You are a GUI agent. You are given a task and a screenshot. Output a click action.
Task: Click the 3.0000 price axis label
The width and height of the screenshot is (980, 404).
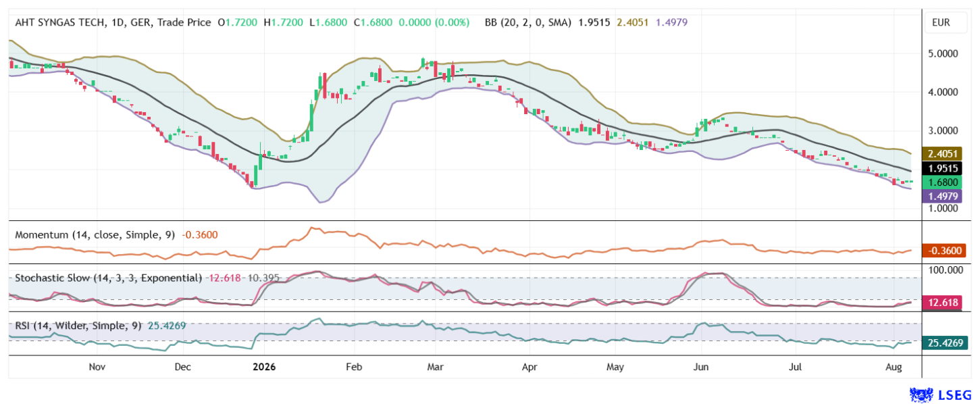point(944,130)
